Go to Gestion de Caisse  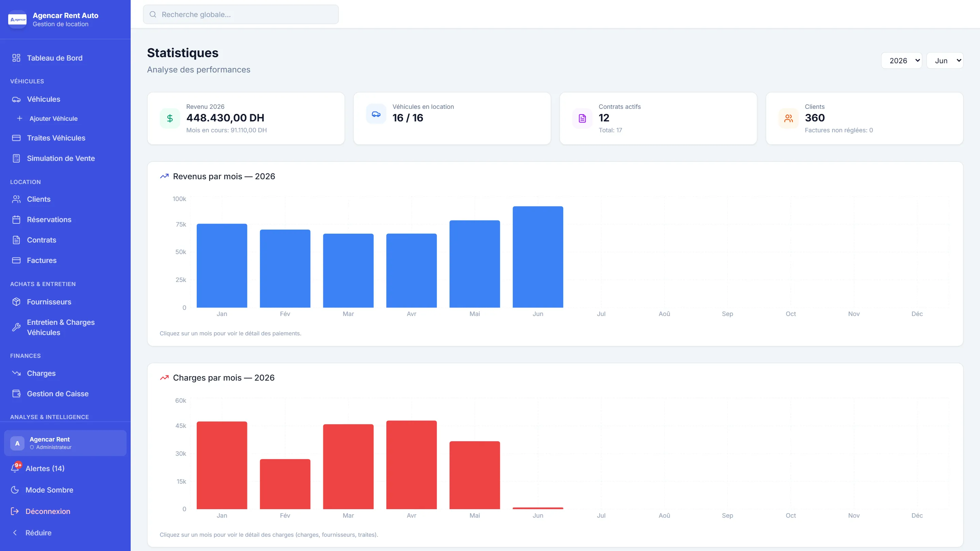pos(65,394)
